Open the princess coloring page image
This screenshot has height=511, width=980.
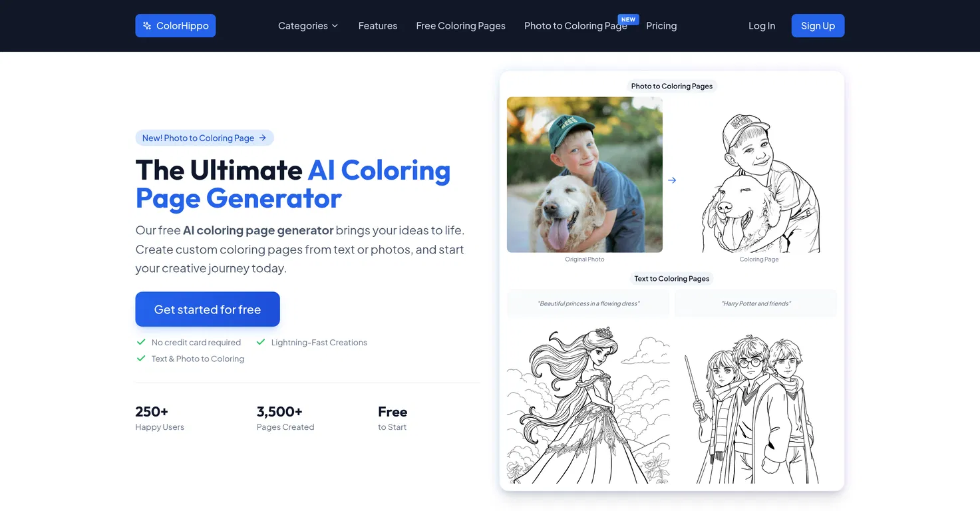(588, 405)
